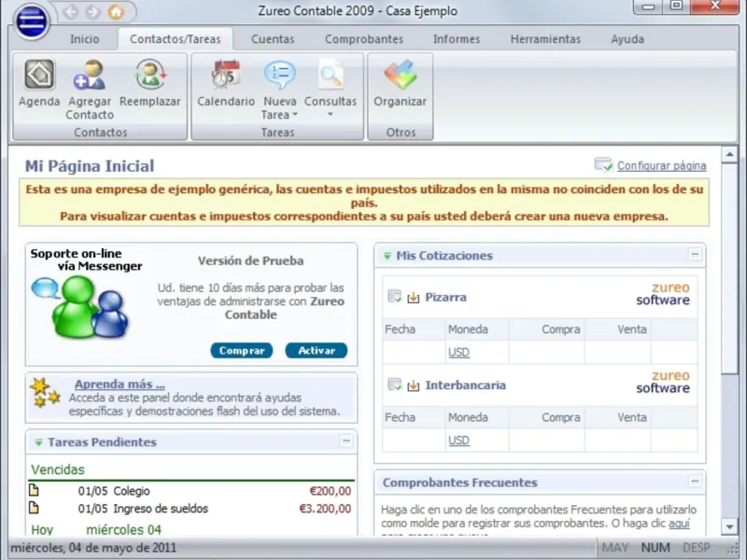Image resolution: width=747 pixels, height=560 pixels.
Task: Click the €3.200,00 amount
Action: (x=325, y=509)
